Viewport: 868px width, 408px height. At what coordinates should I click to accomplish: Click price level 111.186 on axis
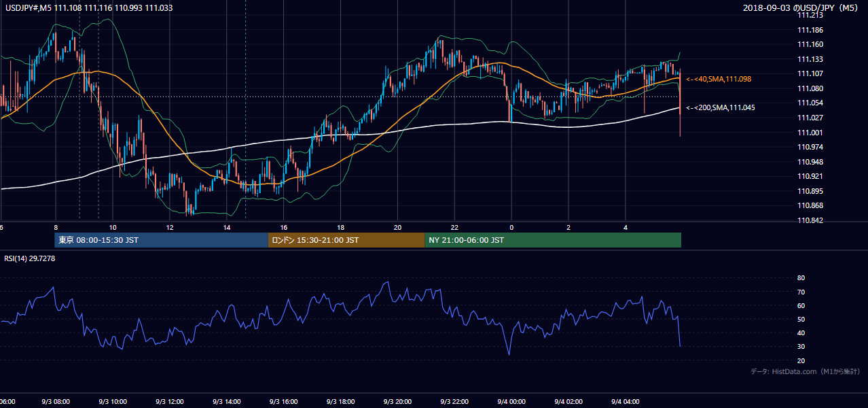[812, 30]
